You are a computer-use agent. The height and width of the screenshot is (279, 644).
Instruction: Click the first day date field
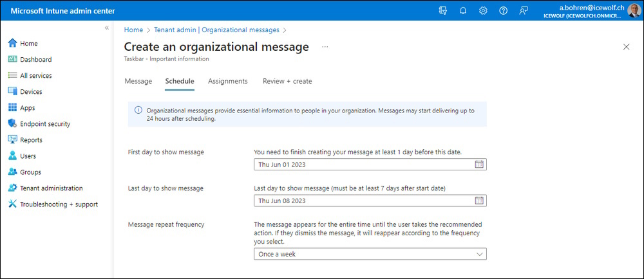[x=370, y=165]
